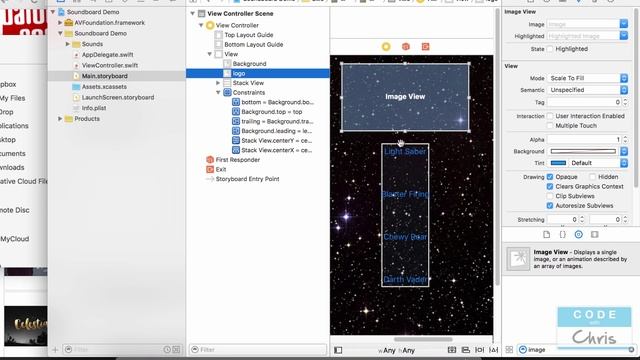Show the Object library circle icon
640x360 pixels.
578,234
